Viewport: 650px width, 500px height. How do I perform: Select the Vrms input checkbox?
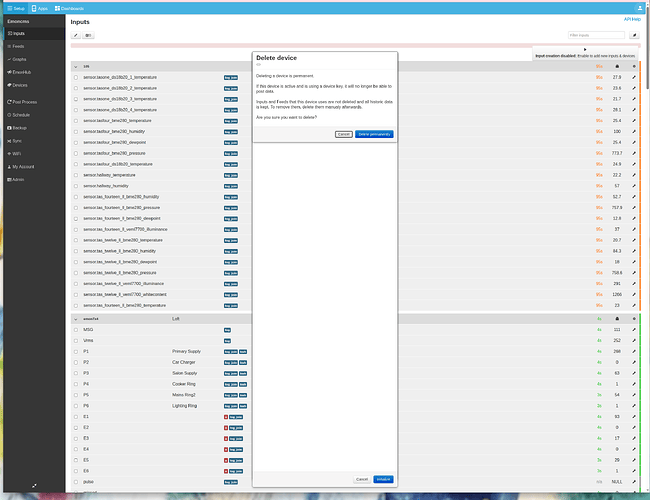coord(75,340)
